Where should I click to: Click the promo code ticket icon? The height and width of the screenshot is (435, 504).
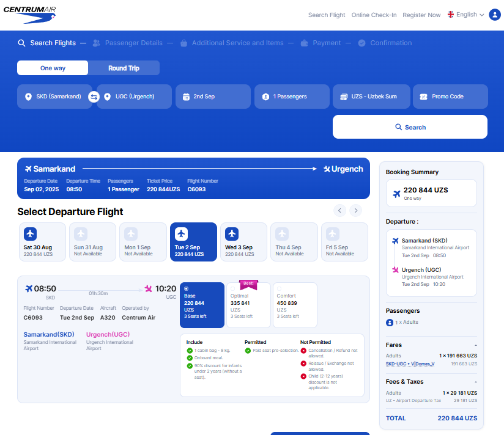(424, 97)
